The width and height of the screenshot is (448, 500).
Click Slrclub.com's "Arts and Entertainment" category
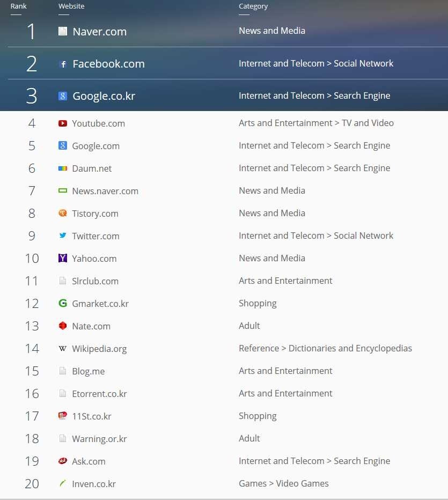[285, 281]
